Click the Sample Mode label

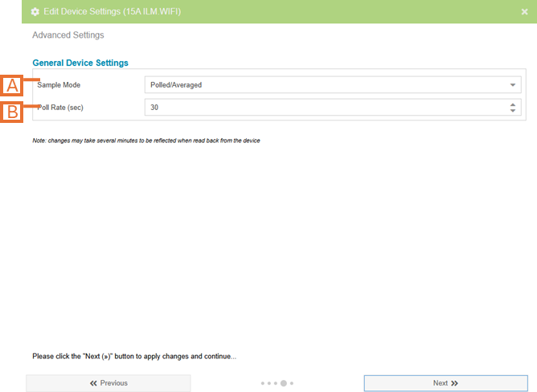point(59,85)
